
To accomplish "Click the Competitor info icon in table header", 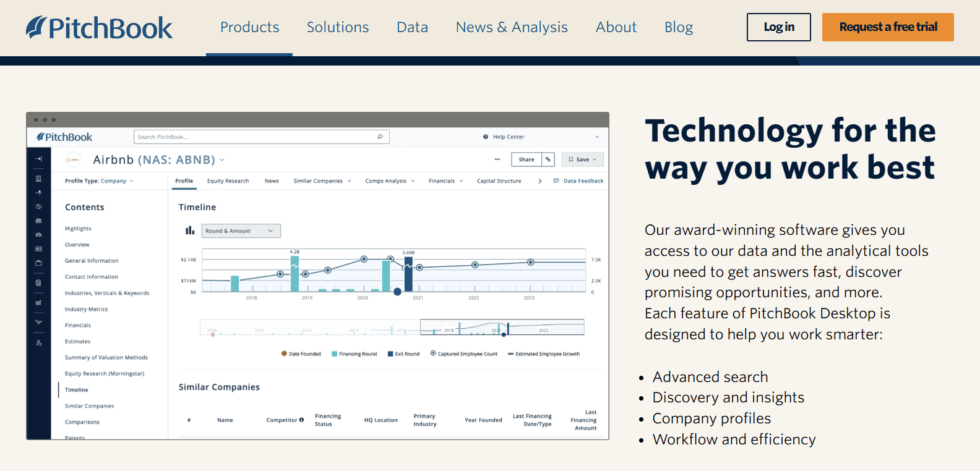I will [x=301, y=420].
